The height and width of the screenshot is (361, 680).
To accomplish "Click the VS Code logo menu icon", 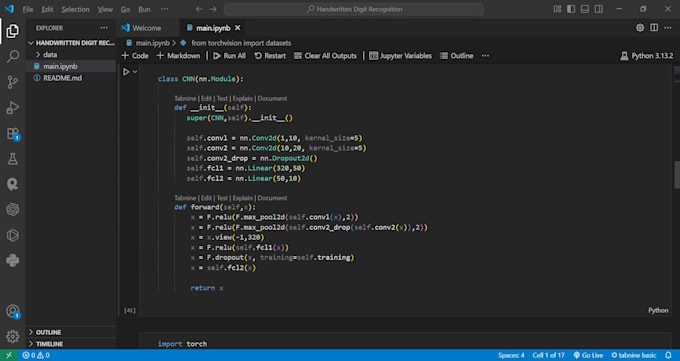I will [9, 9].
